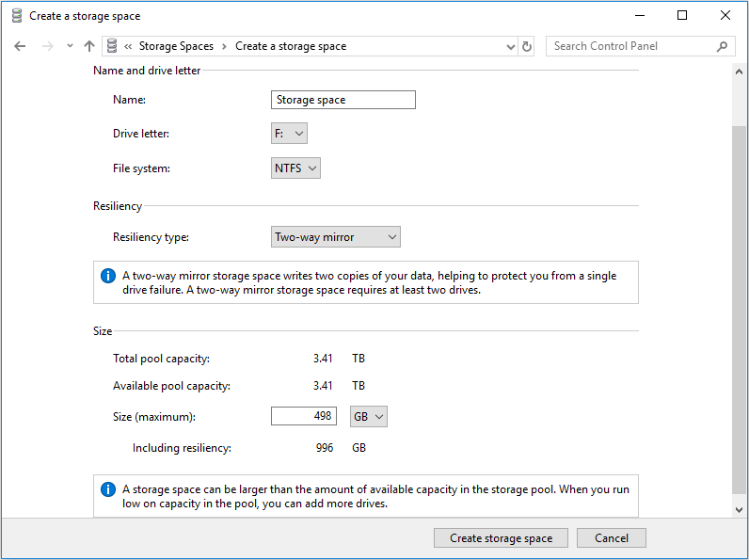Open the Drive letter F: dropdown
This screenshot has height=560, width=749.
289,134
